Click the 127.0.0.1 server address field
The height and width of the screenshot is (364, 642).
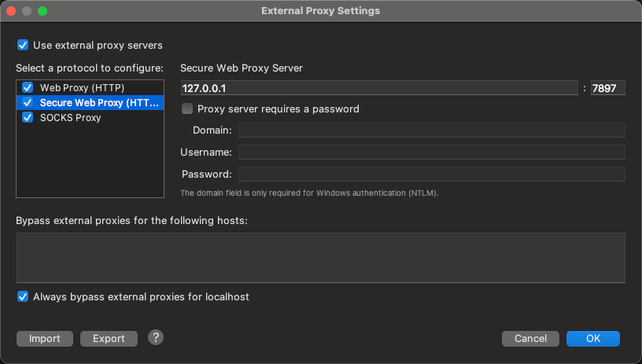(x=379, y=88)
